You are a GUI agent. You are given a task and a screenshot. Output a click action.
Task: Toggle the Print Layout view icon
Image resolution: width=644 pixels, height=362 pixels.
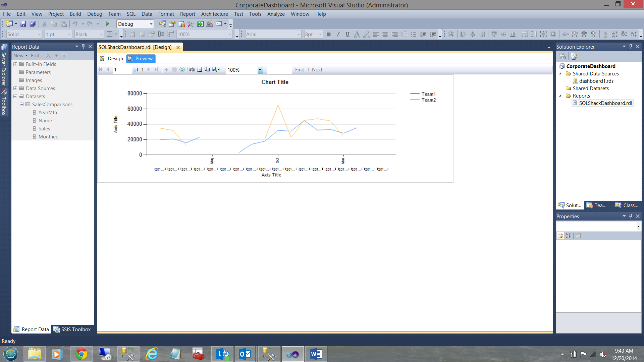200,70
